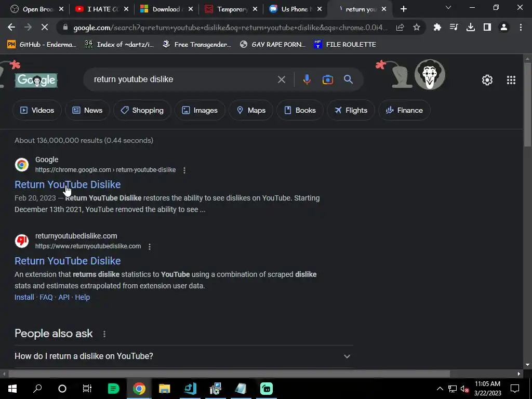Filter results by Shopping
Viewport: 532px width, 399px height.
(142, 110)
